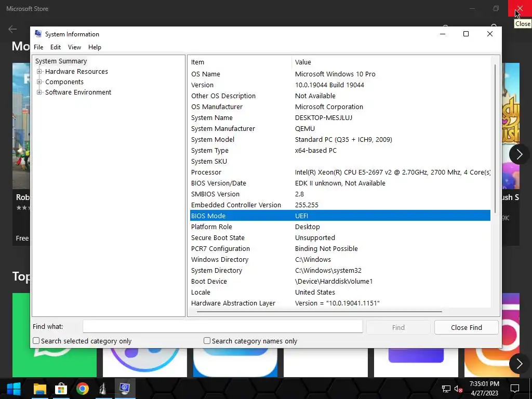Image resolution: width=532 pixels, height=399 pixels.
Task: Click the Microsoft Store back arrow
Action: (x=12, y=29)
